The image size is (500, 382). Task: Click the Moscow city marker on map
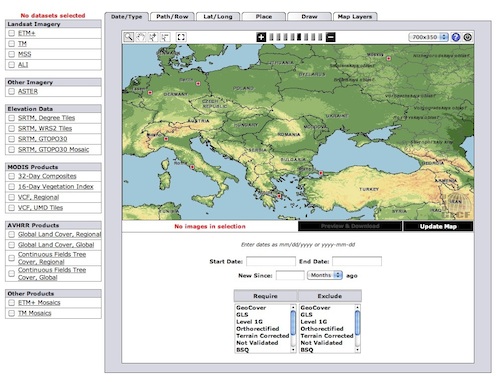pos(388,58)
